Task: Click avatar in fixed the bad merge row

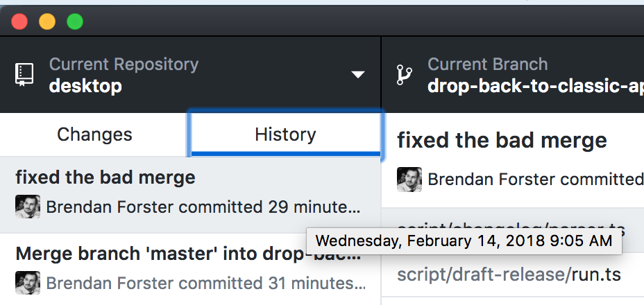Action: (28, 207)
